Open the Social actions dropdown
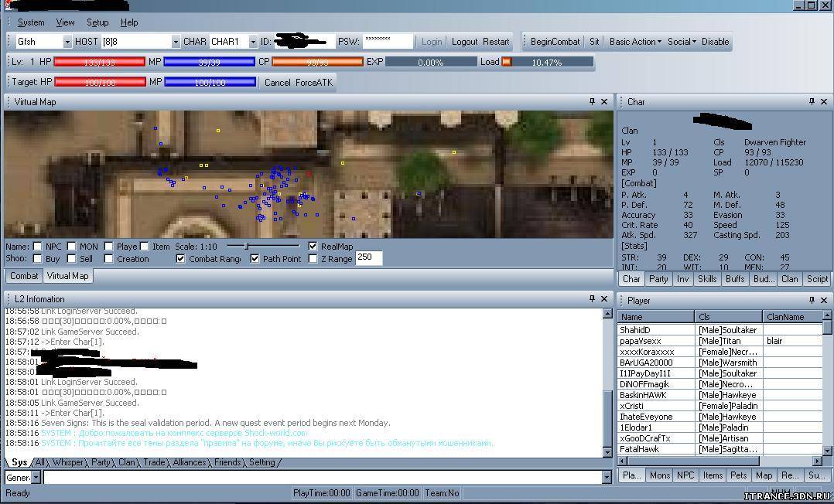 682,42
